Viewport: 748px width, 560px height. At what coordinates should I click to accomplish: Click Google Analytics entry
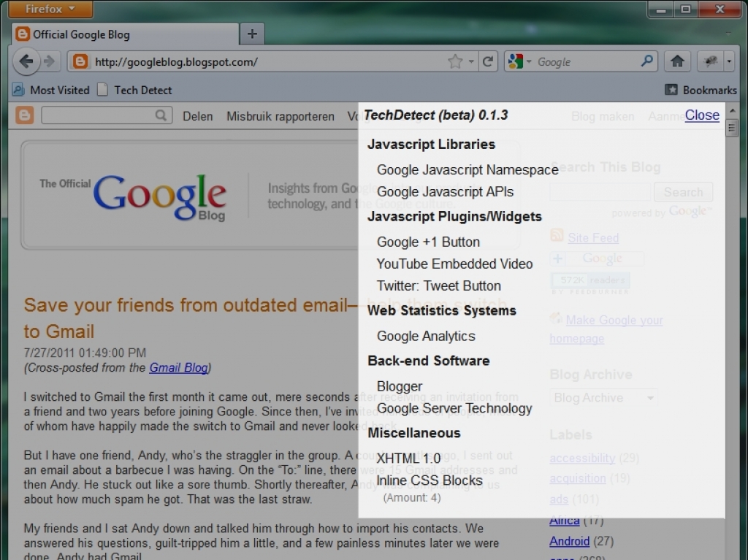point(426,336)
